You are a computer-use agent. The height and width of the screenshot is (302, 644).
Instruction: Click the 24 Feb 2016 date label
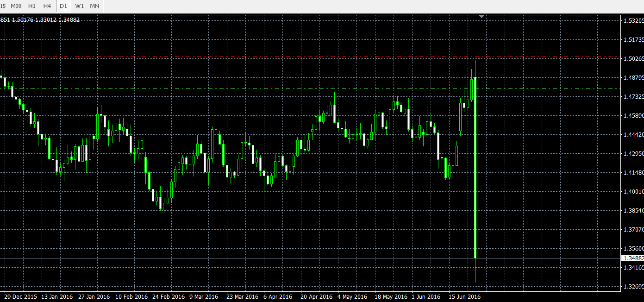point(168,297)
